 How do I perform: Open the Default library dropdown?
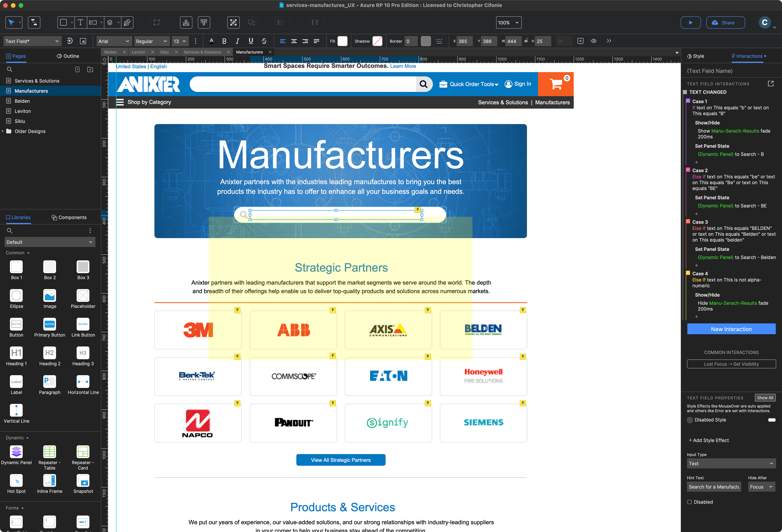[x=50, y=242]
